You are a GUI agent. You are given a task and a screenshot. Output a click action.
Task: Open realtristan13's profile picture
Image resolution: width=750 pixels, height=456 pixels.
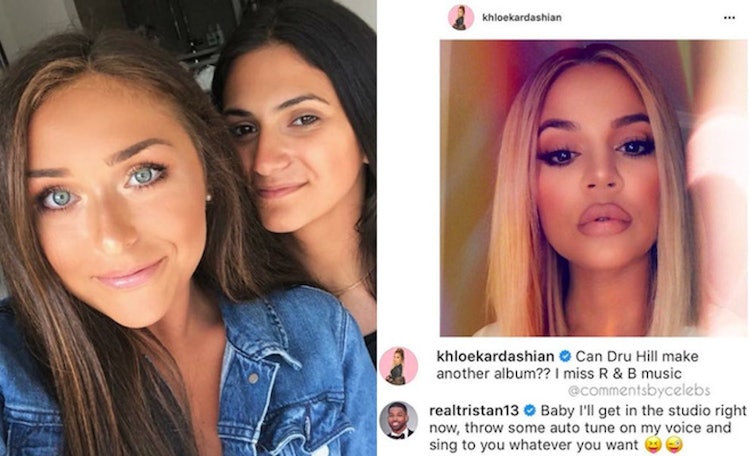tap(398, 421)
